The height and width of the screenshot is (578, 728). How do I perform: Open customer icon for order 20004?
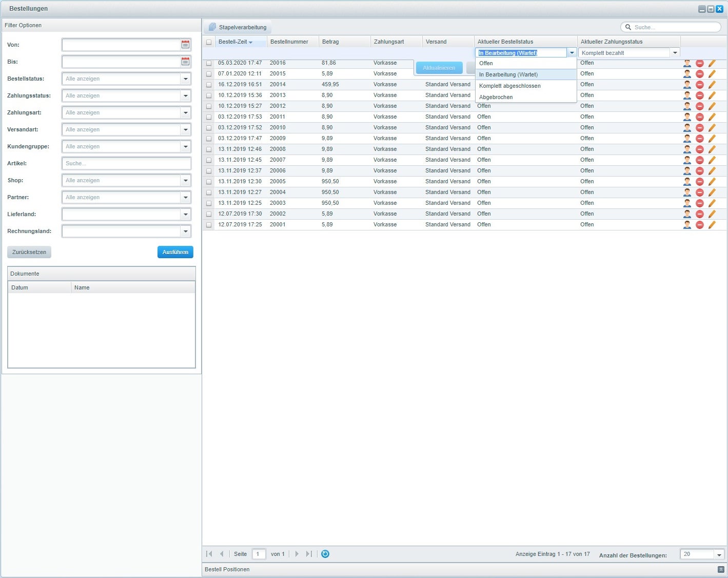[687, 192]
